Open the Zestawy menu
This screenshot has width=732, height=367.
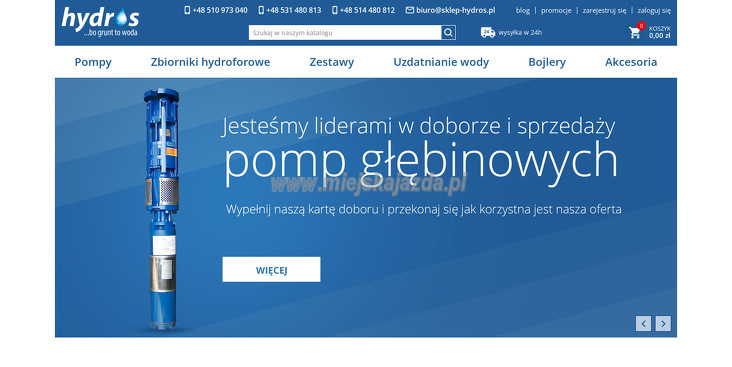click(331, 62)
